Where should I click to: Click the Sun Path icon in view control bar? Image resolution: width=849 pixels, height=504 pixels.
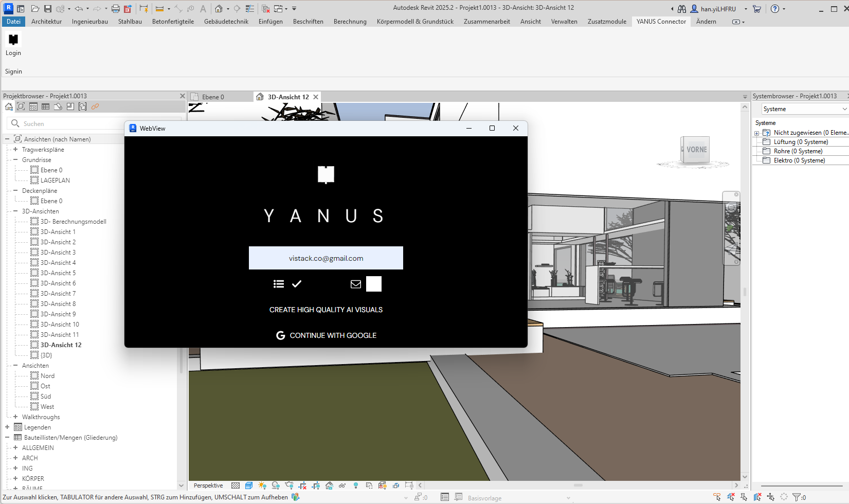[x=262, y=485]
